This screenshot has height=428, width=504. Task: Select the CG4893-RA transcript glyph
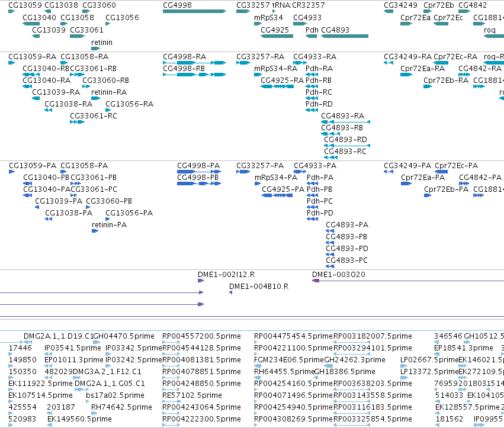tap(345, 122)
